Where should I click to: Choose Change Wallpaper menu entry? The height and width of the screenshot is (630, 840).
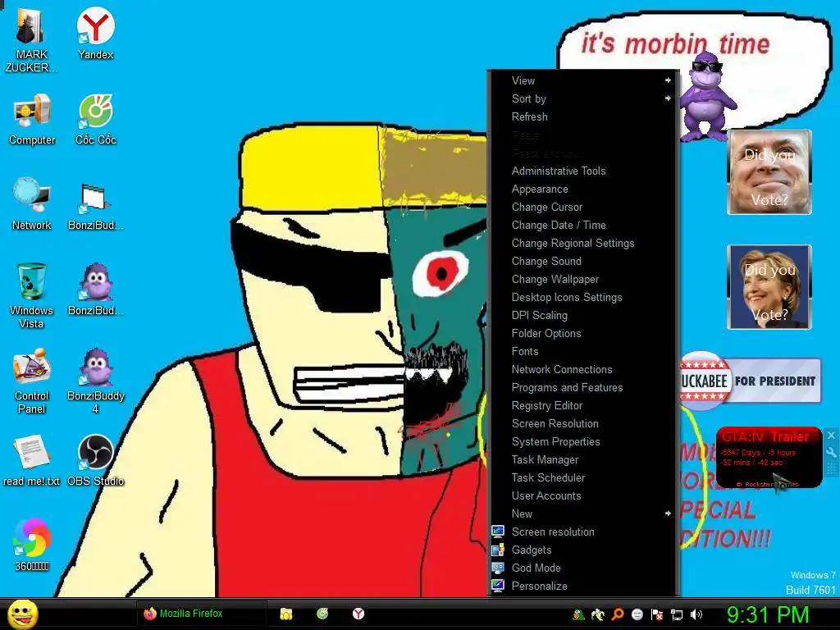[x=584, y=279]
